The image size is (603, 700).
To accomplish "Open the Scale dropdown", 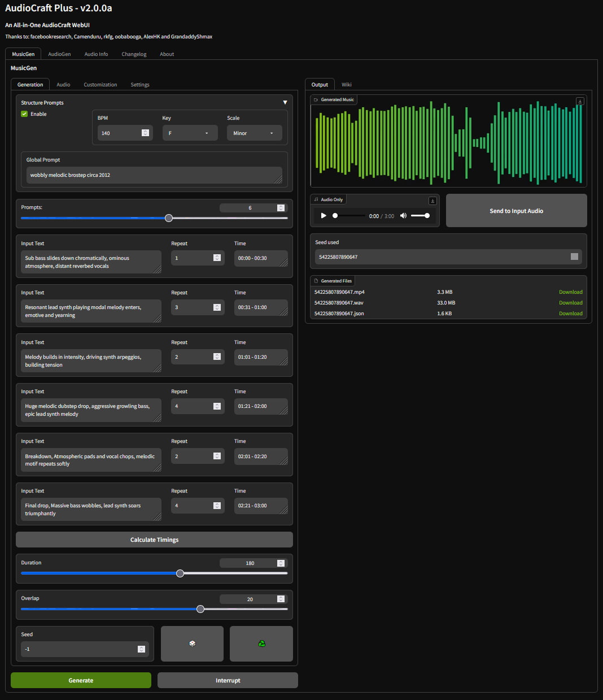I will tap(254, 133).
